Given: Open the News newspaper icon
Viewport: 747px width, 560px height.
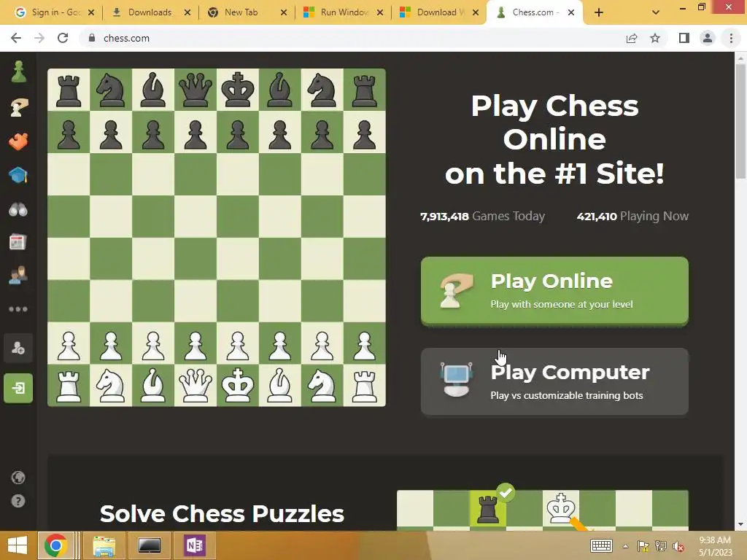Looking at the screenshot, I should [x=18, y=242].
